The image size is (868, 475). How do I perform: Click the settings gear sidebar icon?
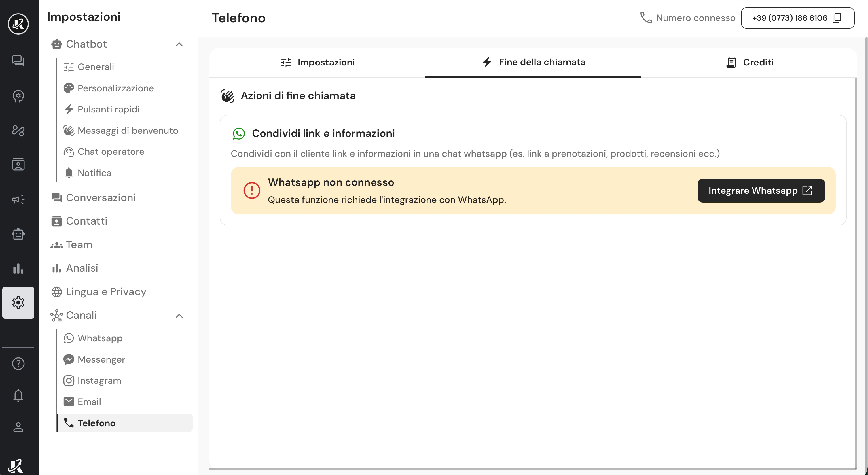point(18,302)
